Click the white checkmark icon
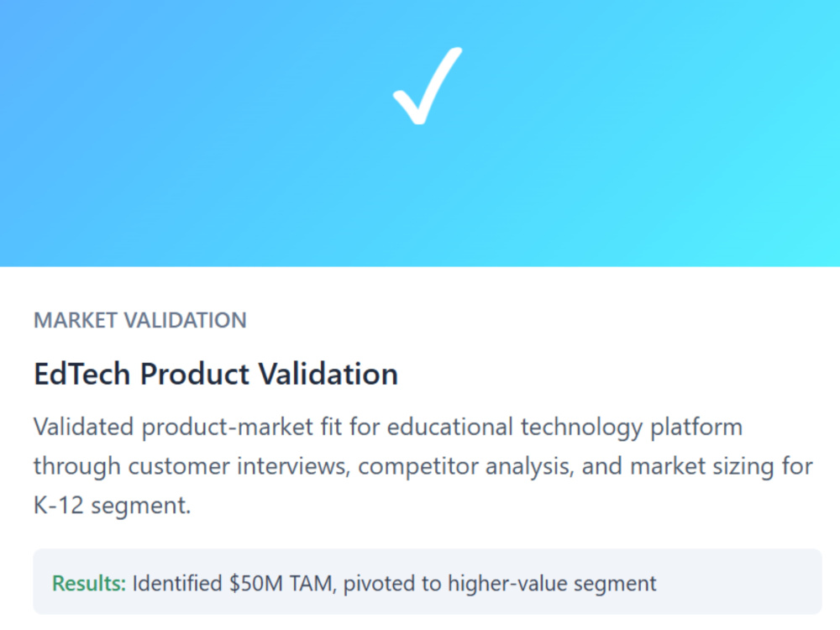 coord(427,86)
